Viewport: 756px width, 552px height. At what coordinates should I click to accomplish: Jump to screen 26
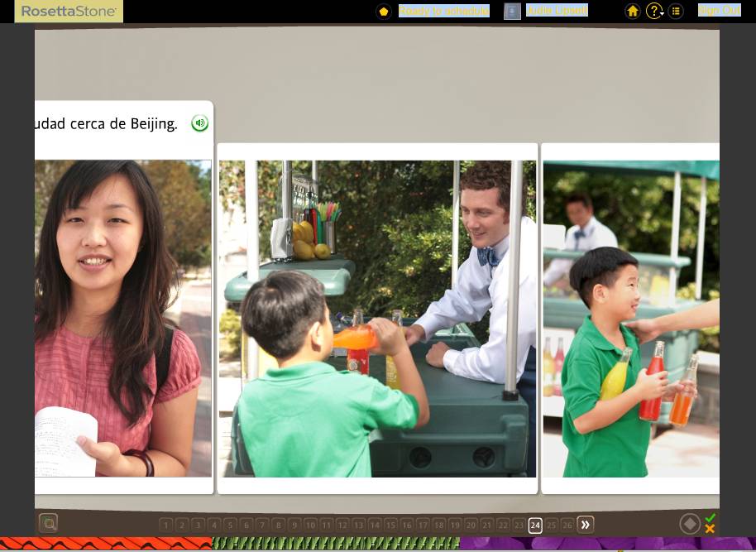[567, 525]
